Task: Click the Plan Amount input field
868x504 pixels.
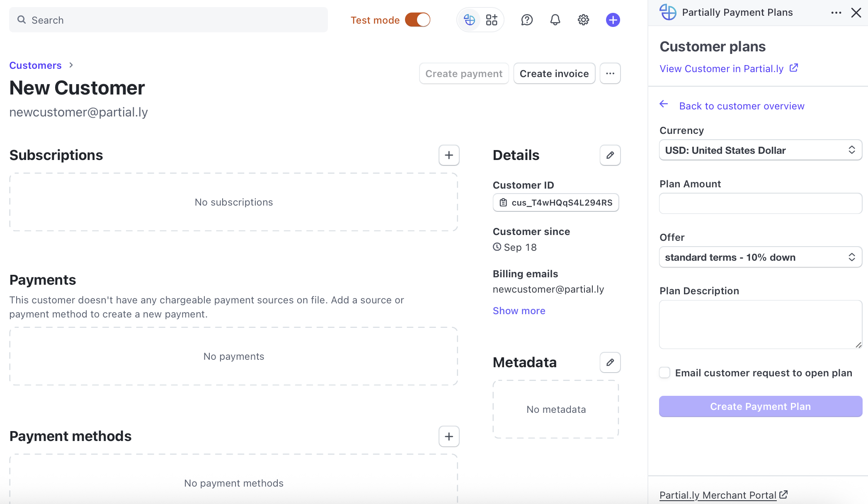Action: pyautogui.click(x=760, y=204)
